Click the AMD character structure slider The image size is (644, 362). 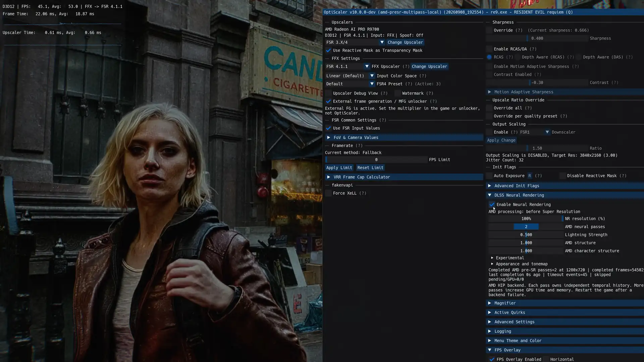pyautogui.click(x=526, y=251)
